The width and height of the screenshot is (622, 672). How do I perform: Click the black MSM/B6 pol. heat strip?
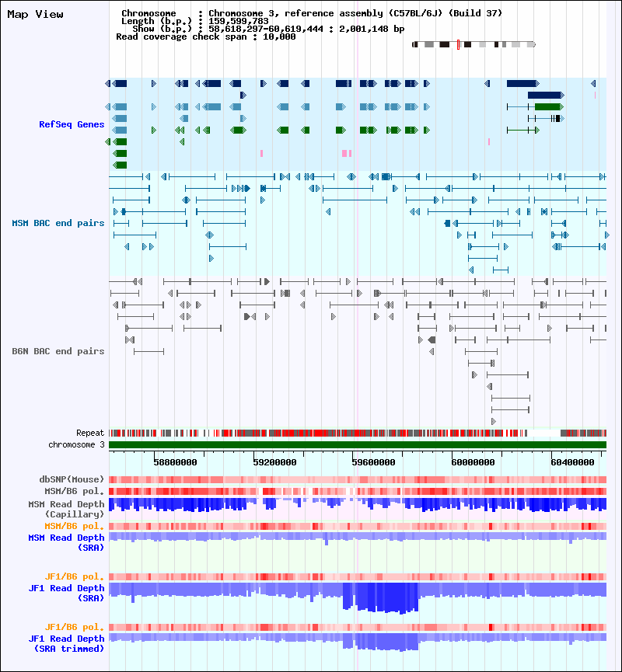click(x=358, y=491)
